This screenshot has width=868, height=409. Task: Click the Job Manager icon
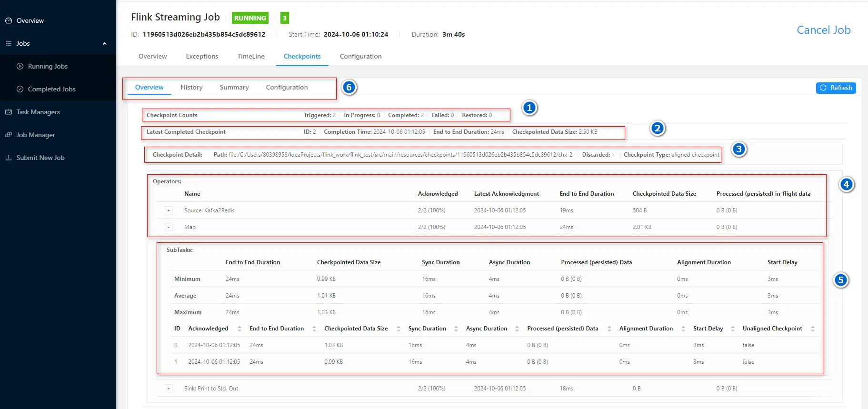(x=9, y=135)
